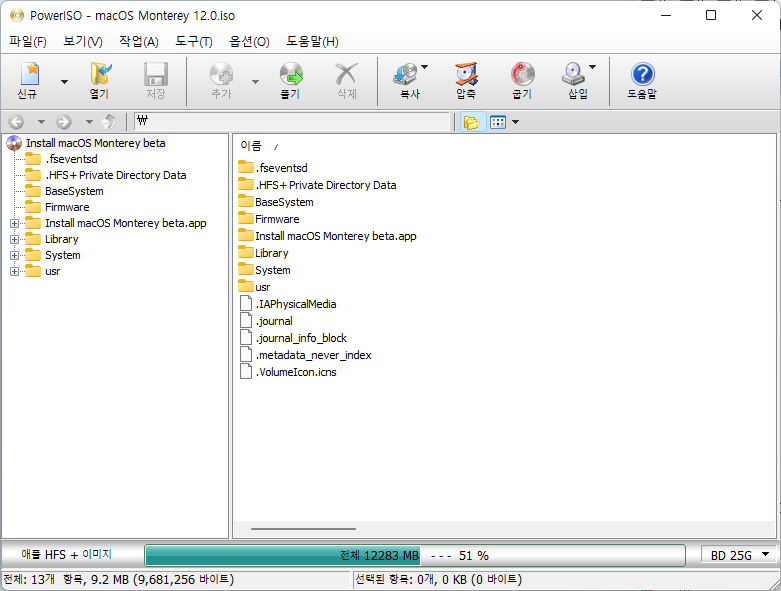Open the dropdown arrow beside 삽입
This screenshot has height=591, width=781.
pos(592,67)
